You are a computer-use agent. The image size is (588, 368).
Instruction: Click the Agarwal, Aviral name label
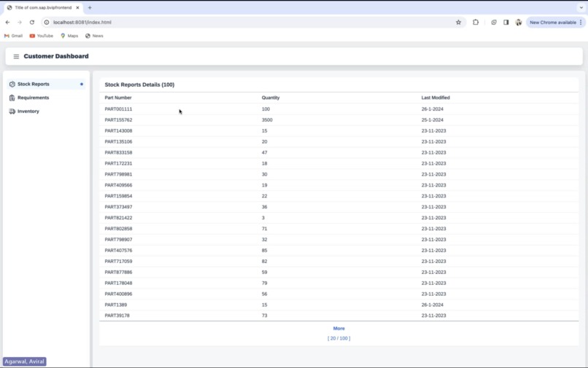pyautogui.click(x=24, y=361)
